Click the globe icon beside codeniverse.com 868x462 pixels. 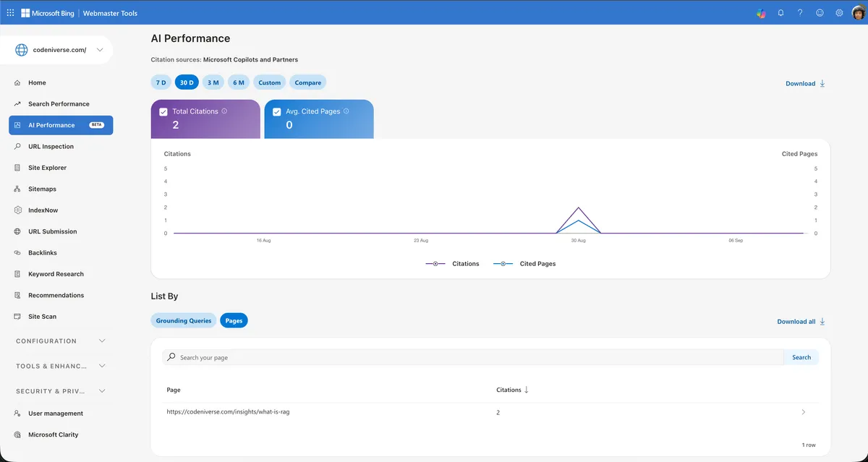(x=22, y=50)
